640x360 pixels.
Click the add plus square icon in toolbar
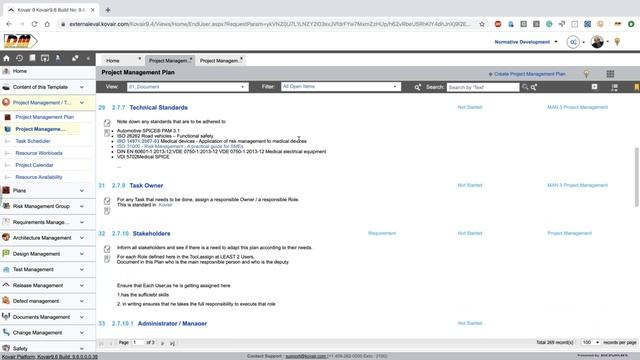point(594,87)
